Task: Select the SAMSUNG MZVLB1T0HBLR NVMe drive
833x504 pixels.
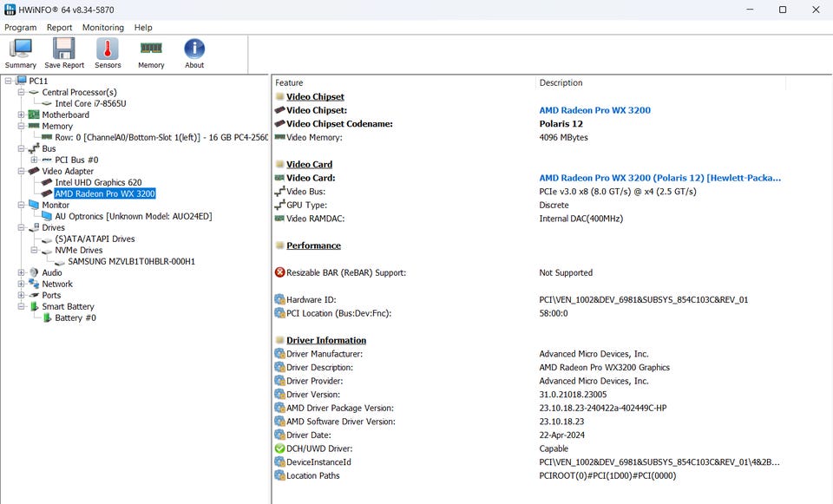Action: tap(131, 261)
